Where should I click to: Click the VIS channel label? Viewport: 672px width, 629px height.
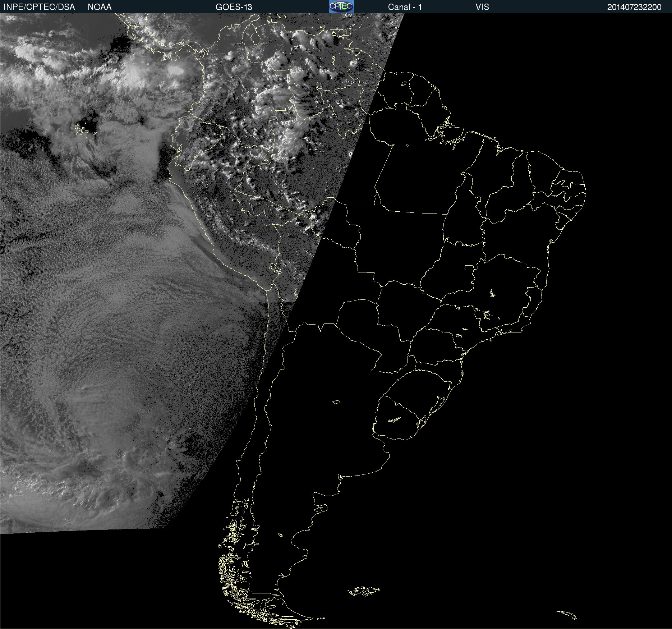tap(482, 7)
